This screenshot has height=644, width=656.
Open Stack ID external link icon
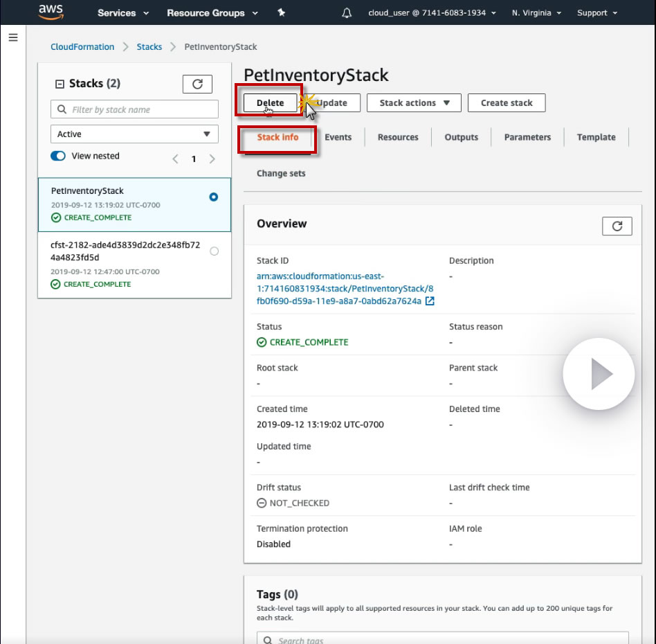[430, 301]
